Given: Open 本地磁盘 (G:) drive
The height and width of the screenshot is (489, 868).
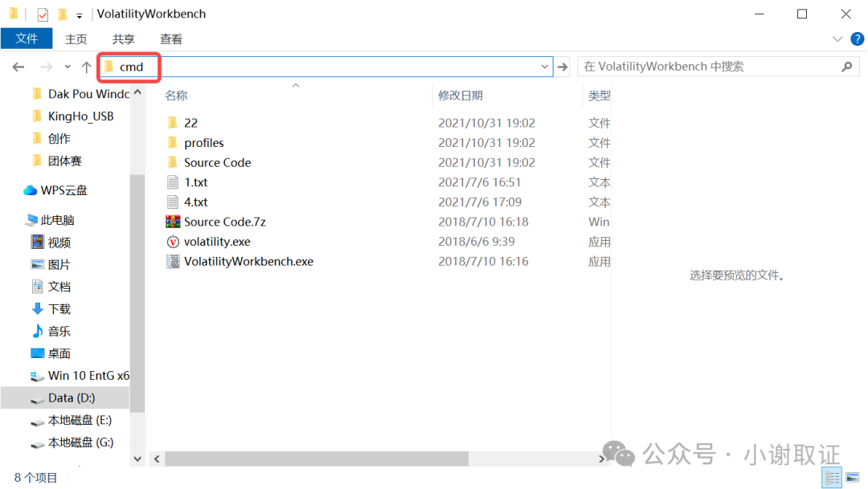Looking at the screenshot, I should pos(81,442).
